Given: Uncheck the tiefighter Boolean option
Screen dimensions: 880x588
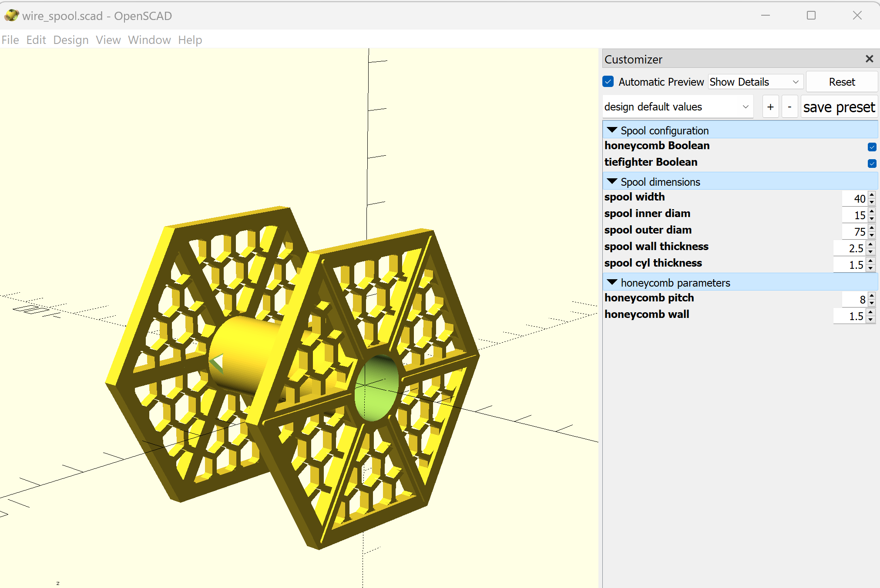Looking at the screenshot, I should (x=872, y=164).
